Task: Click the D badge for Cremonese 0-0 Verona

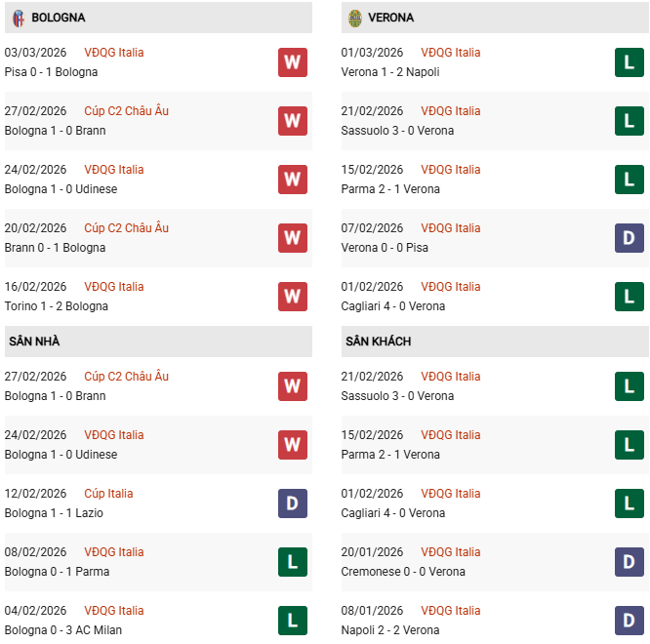Action: [x=630, y=562]
